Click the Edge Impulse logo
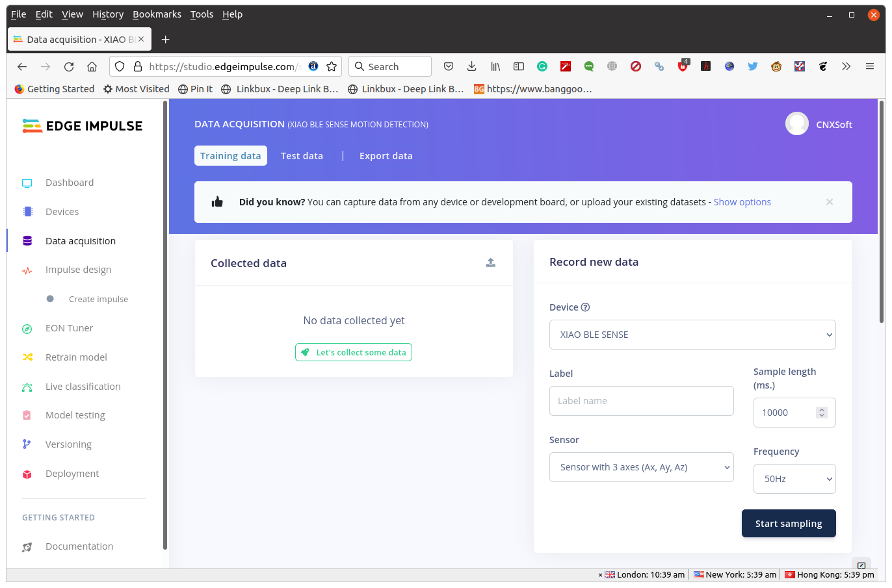The width and height of the screenshot is (892, 588). [x=82, y=126]
